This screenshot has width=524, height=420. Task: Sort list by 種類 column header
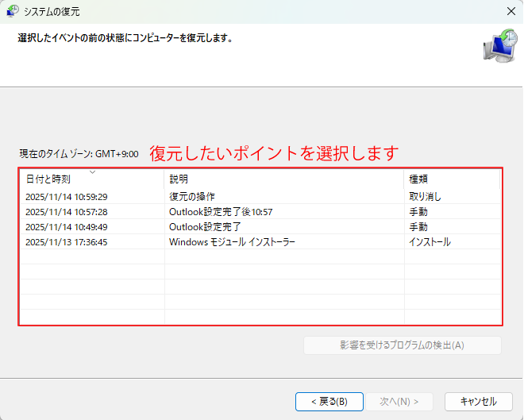point(419,179)
